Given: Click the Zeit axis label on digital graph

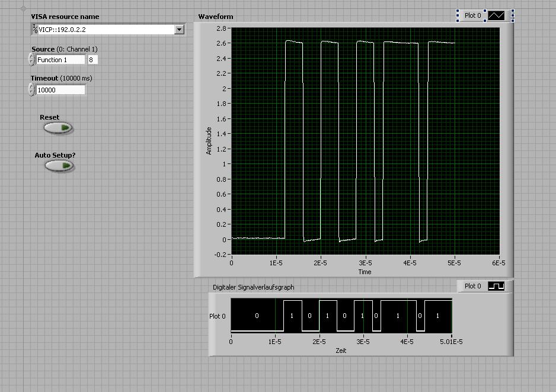Looking at the screenshot, I should click(x=341, y=351).
